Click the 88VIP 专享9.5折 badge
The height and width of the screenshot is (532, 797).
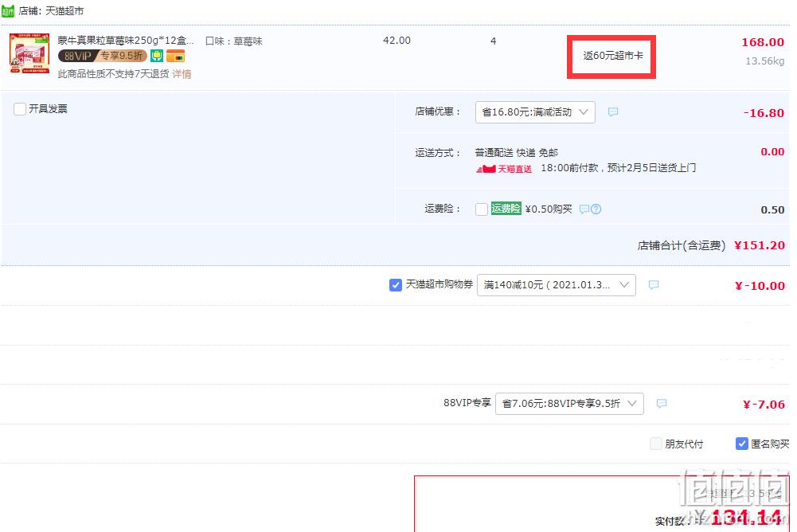point(103,56)
